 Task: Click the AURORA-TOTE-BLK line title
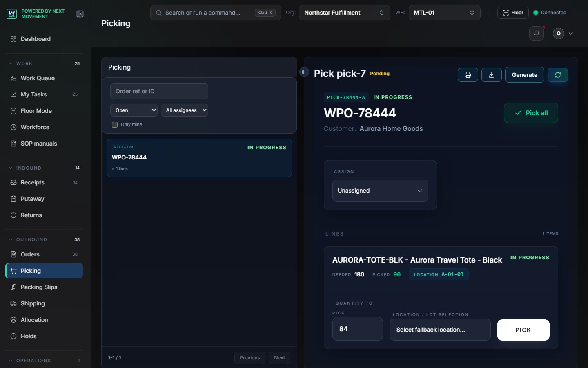click(417, 260)
